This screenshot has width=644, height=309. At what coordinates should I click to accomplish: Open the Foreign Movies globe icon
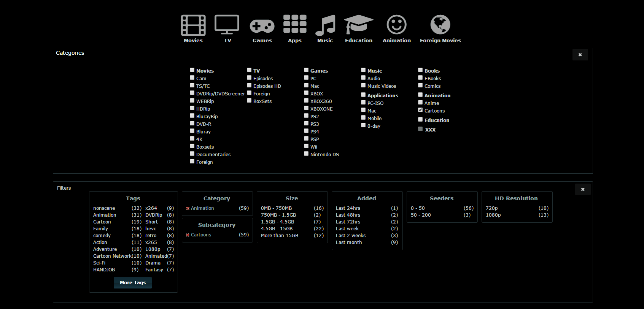(440, 25)
